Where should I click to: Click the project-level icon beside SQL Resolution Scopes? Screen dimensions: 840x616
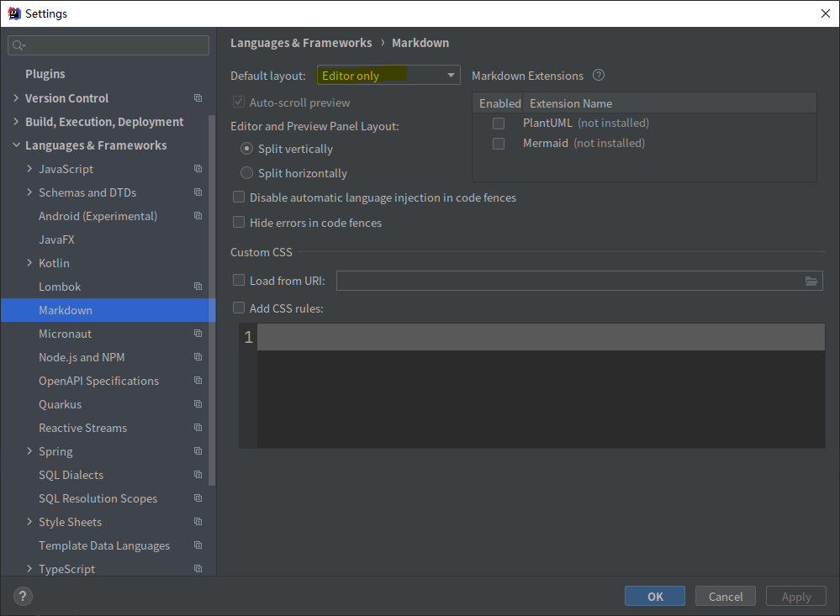tap(198, 498)
